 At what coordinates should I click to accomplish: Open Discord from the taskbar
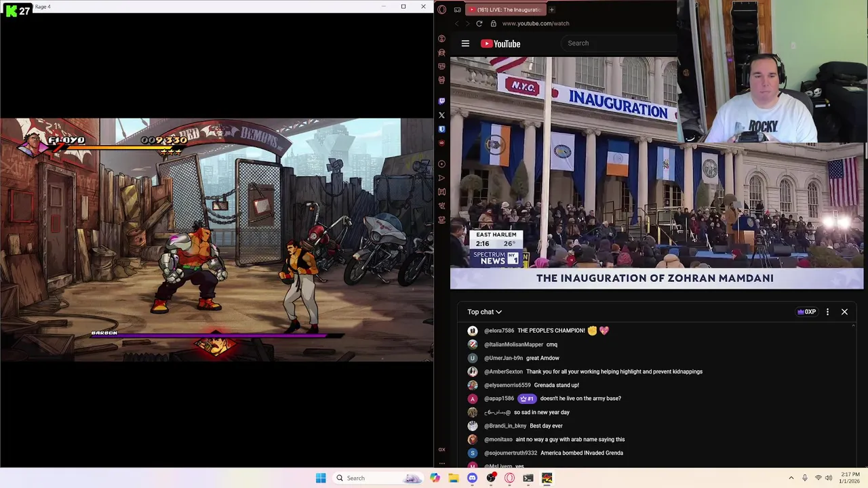click(x=472, y=478)
